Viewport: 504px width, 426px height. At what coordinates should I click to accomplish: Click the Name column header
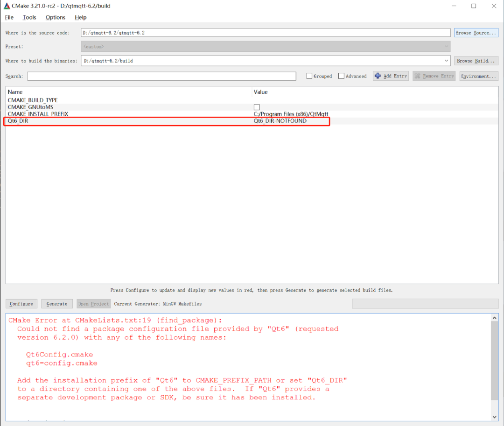pyautogui.click(x=15, y=92)
